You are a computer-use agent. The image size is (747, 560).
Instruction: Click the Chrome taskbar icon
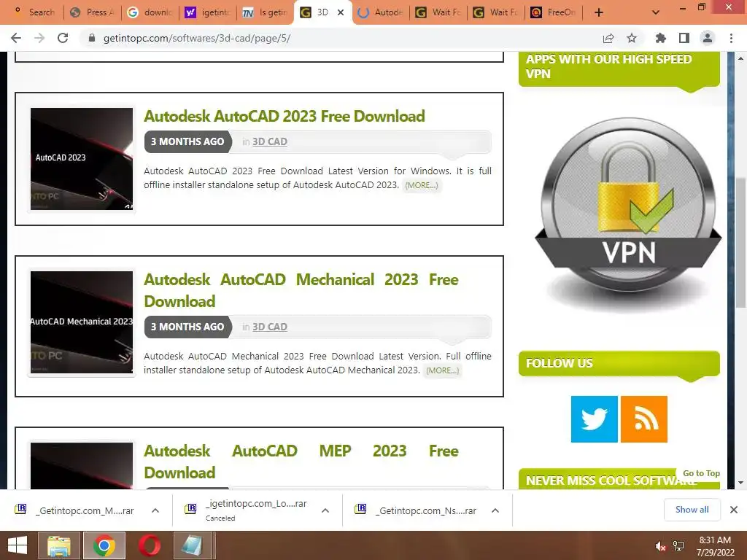click(104, 545)
